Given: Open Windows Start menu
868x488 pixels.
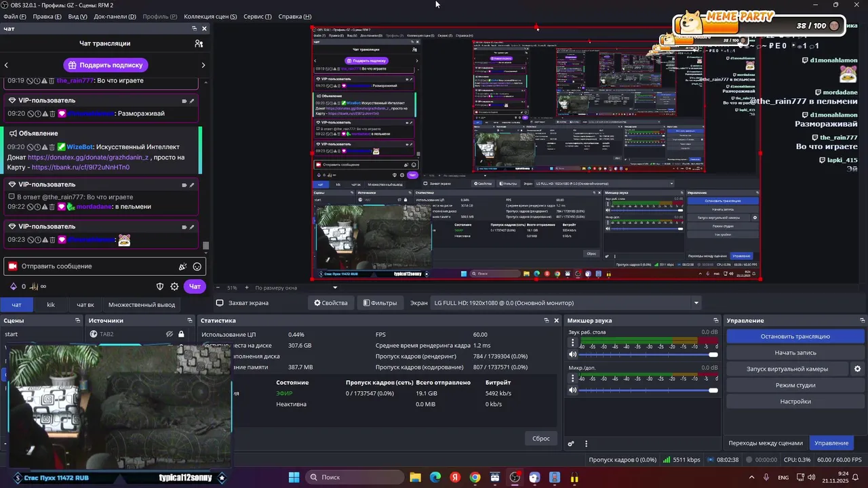Looking at the screenshot, I should pos(294,477).
